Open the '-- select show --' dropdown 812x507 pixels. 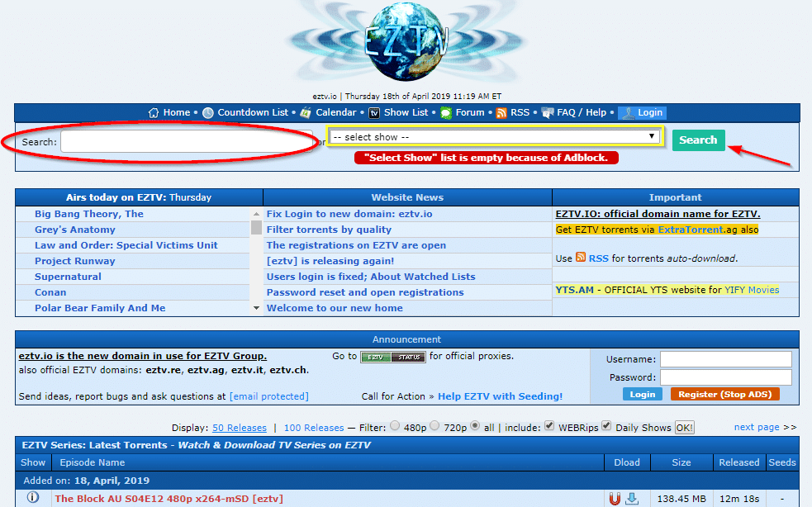(495, 137)
